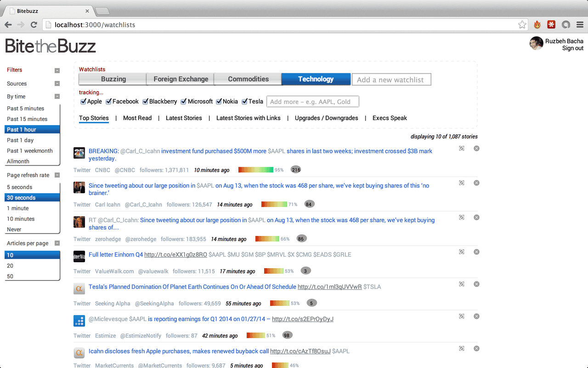Click the ValueWalk logo thumbnail

(x=79, y=256)
